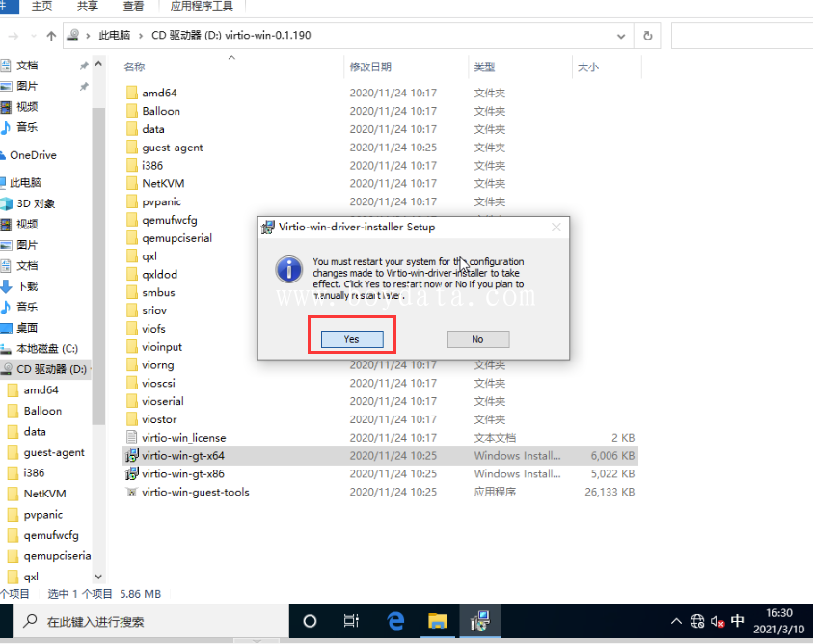Select the NetKVM folder icon in file list

132,183
